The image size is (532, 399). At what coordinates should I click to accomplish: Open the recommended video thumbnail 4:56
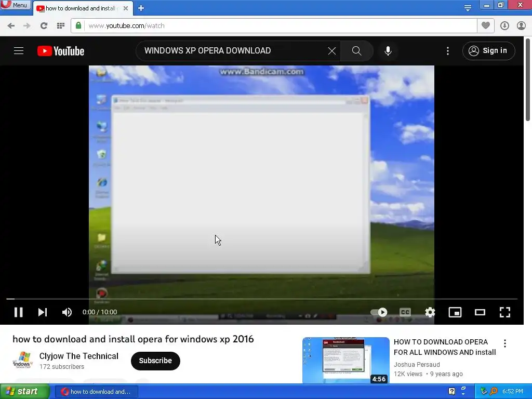coord(345,361)
